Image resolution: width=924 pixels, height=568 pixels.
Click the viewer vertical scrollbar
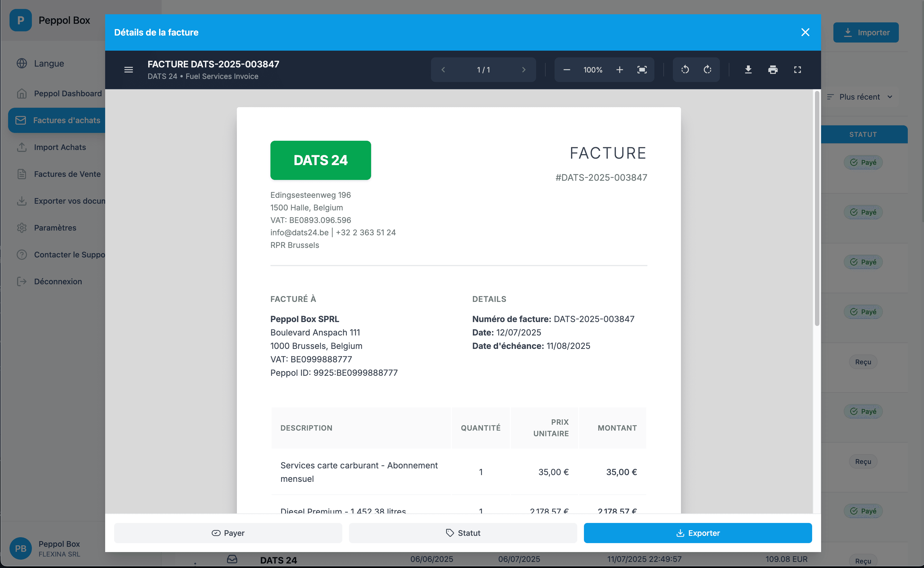coord(817,208)
